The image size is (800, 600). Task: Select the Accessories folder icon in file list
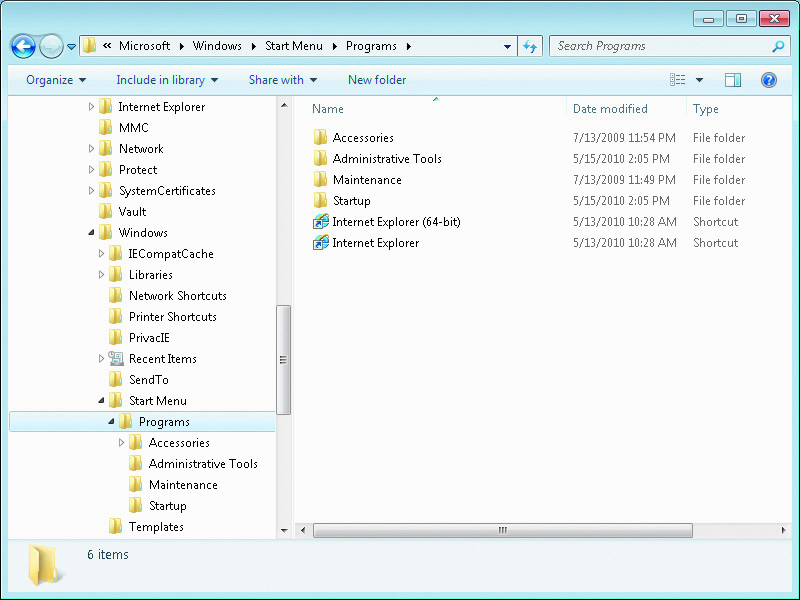point(320,137)
